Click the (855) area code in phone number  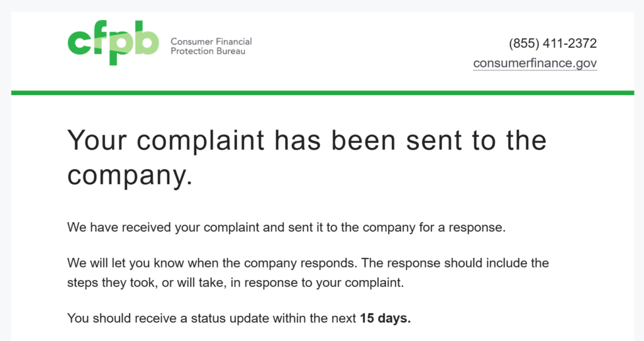pyautogui.click(x=525, y=43)
